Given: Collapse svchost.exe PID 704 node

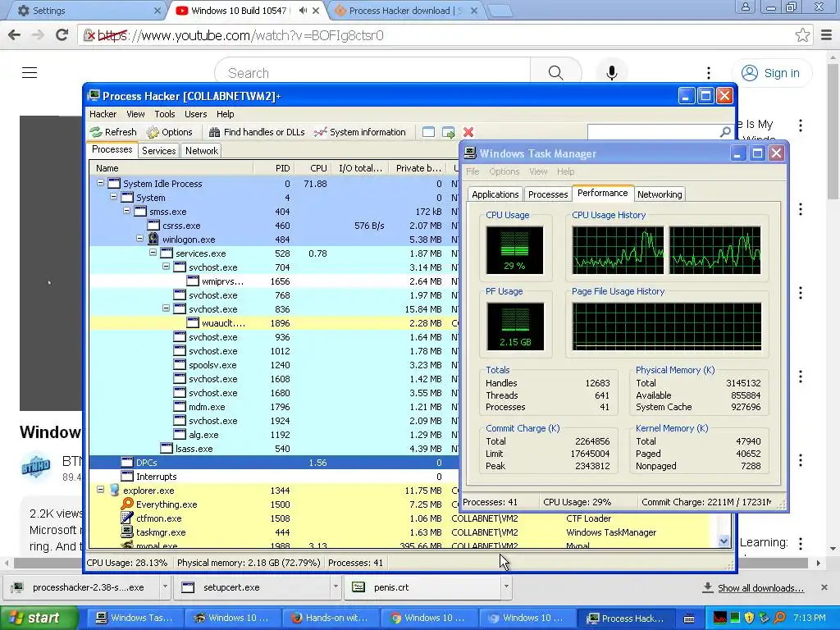Looking at the screenshot, I should coord(166,267).
